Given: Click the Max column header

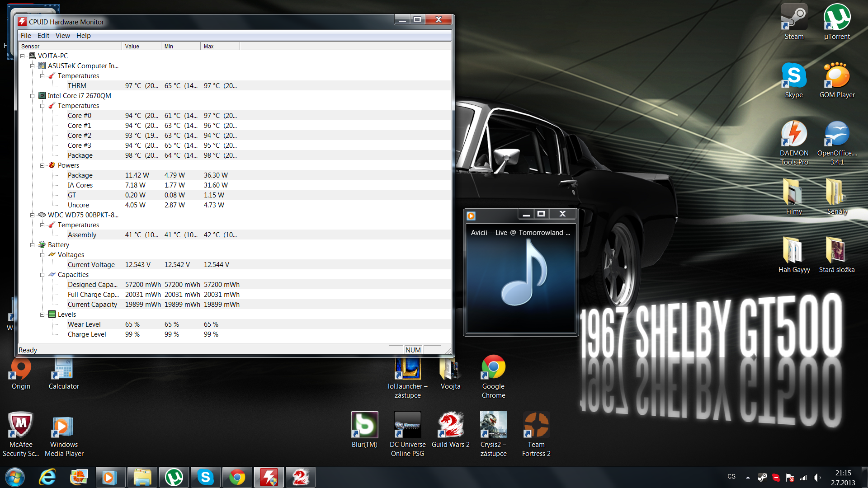Looking at the screenshot, I should click(x=220, y=46).
